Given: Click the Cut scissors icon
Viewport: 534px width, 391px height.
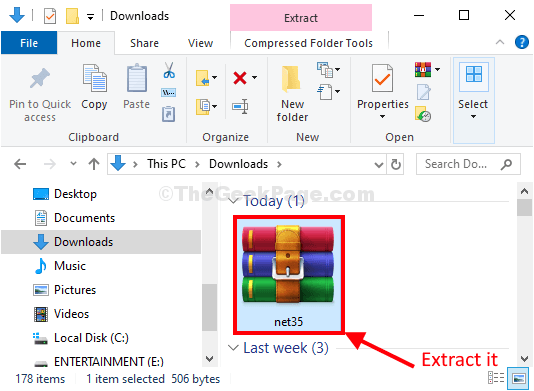Looking at the screenshot, I should [169, 70].
